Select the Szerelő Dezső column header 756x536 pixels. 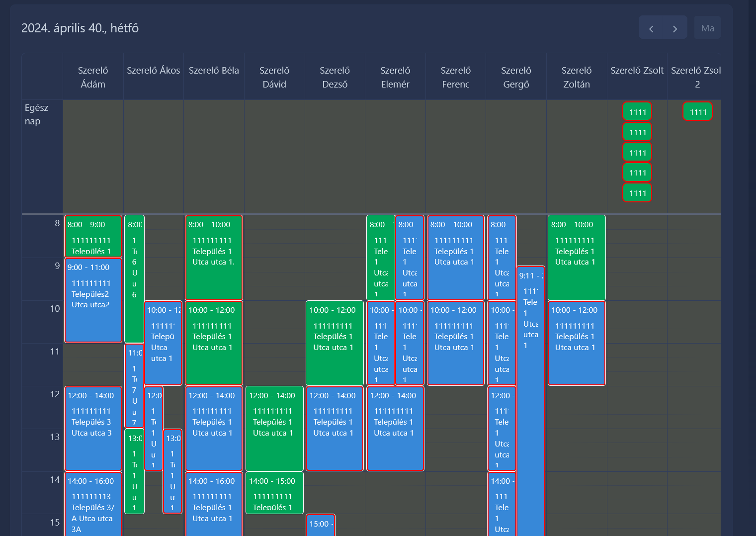click(335, 77)
